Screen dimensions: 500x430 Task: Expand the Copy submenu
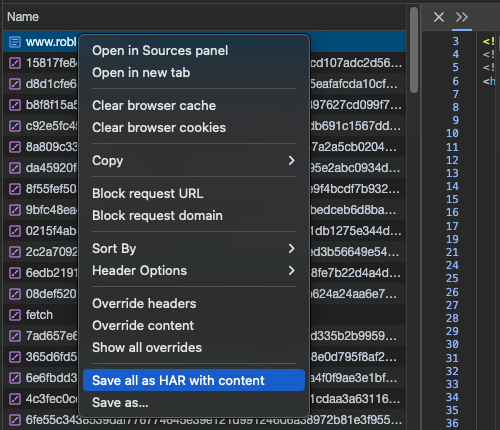click(194, 161)
